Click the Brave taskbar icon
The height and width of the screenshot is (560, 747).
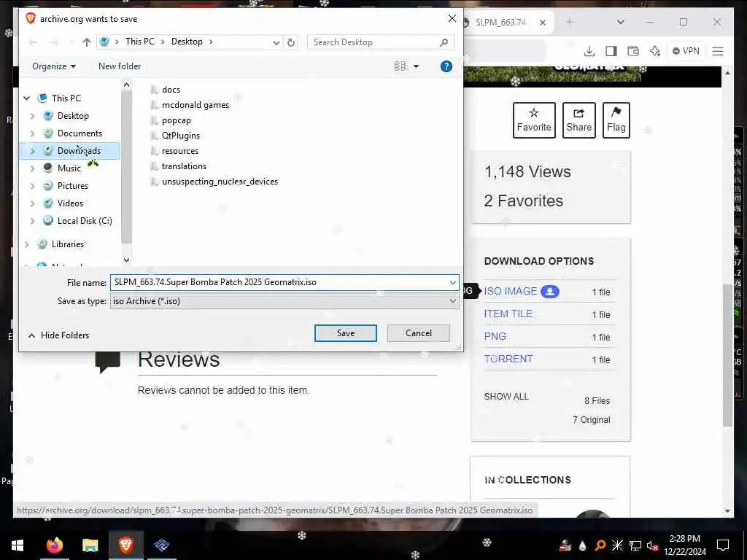tap(125, 545)
